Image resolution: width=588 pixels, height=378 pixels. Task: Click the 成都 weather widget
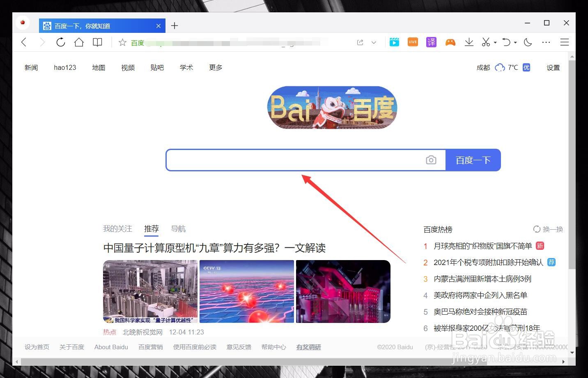503,67
